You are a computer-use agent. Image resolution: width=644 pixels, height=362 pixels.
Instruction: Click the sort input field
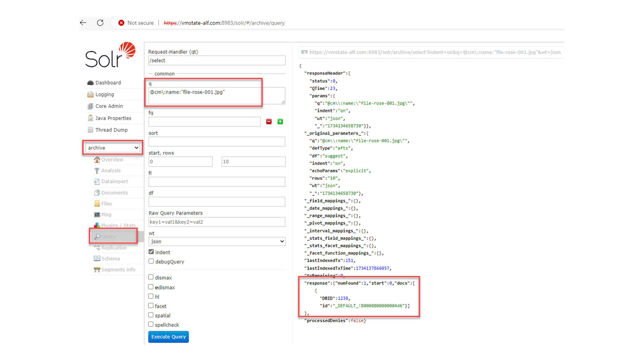click(217, 142)
